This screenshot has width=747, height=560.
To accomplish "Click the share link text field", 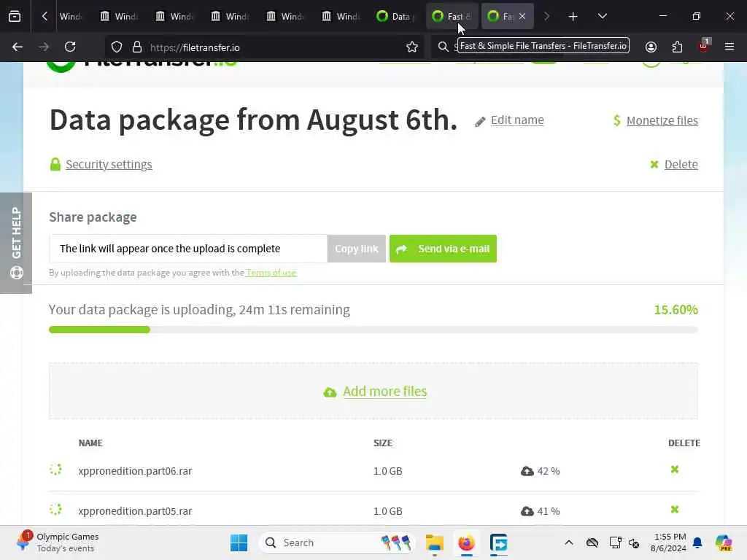I will [x=188, y=249].
